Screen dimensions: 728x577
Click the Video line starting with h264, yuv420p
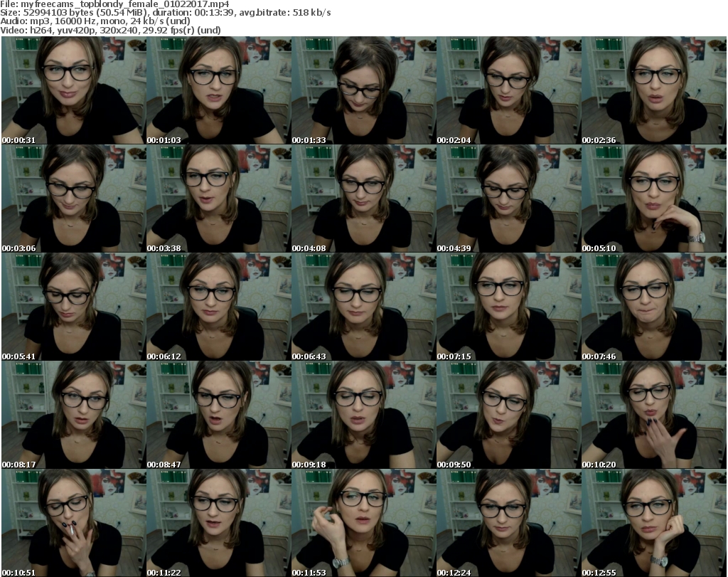110,30
